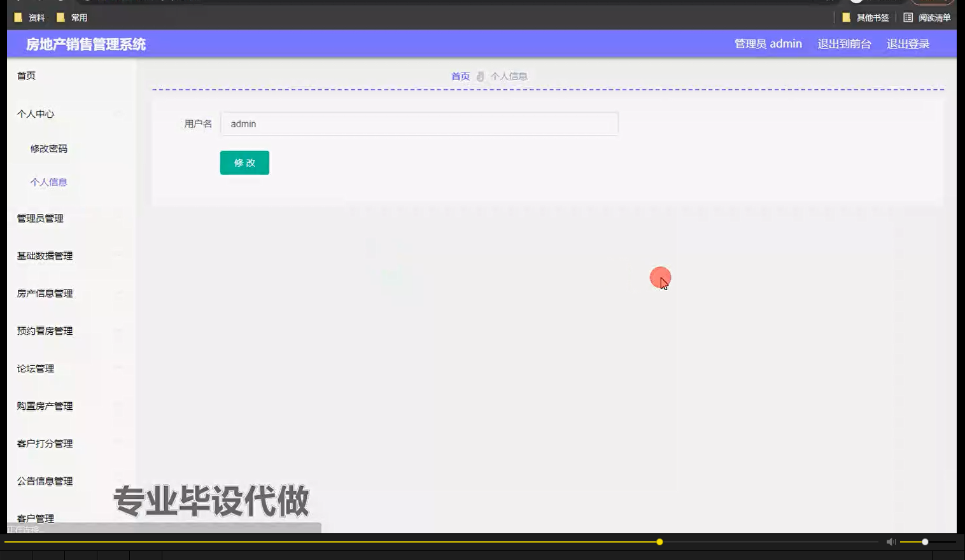Open 首页 from the sidebar

[26, 75]
